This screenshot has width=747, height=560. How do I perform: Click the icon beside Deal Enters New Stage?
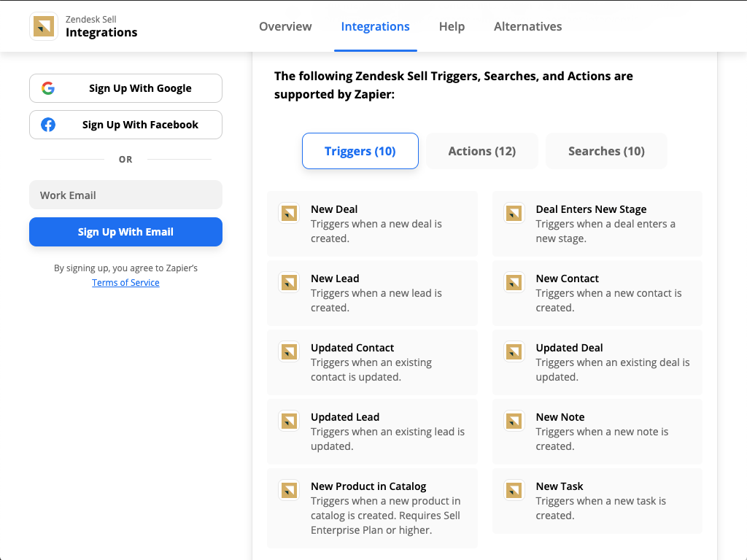pyautogui.click(x=514, y=214)
